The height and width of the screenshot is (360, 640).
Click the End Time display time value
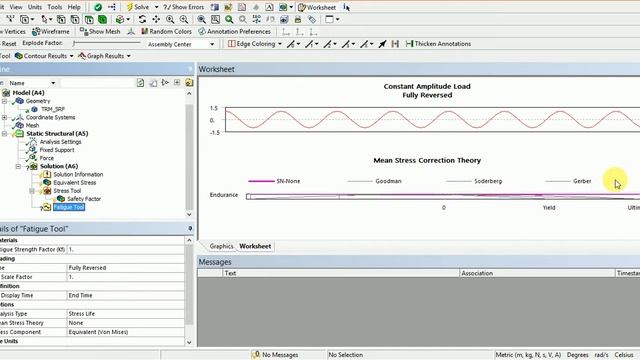point(125,295)
